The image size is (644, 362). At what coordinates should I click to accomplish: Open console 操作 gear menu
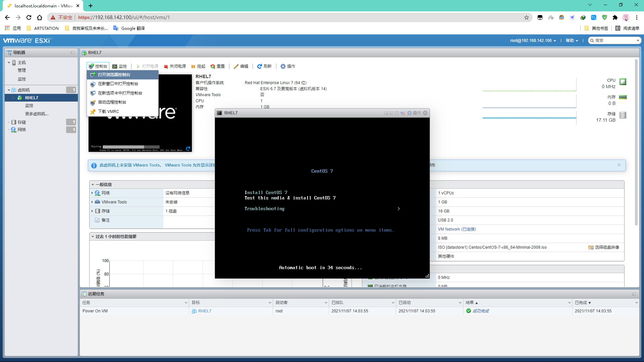point(414,113)
